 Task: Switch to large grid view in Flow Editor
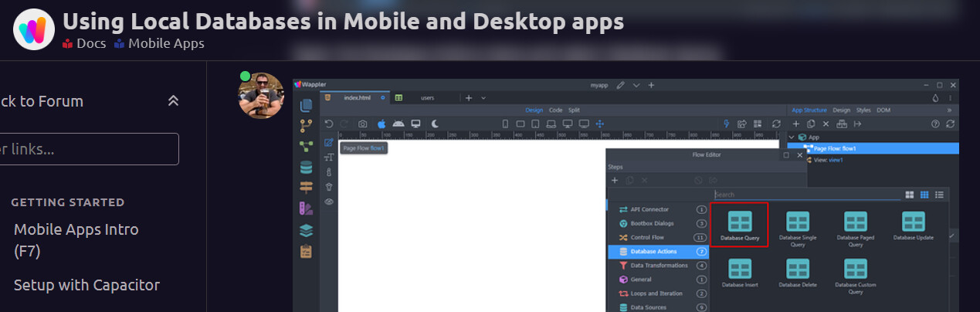910,195
